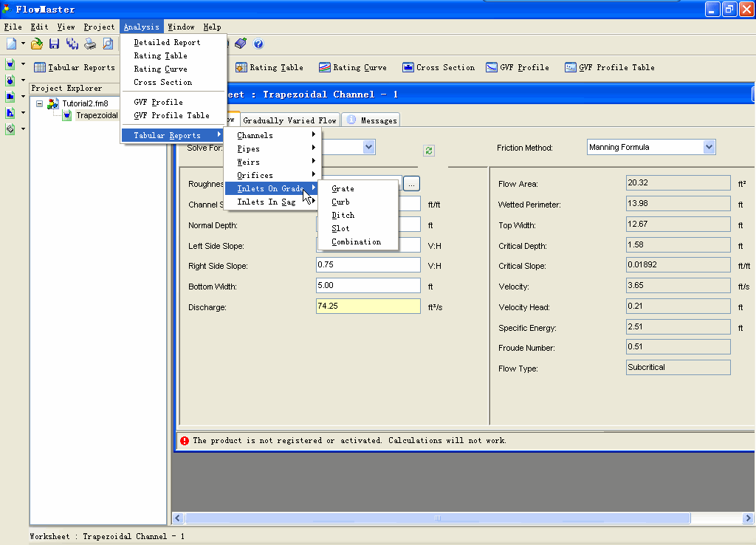Open the Orifices submenu
Viewport: 756px width, 545px height.
pos(271,175)
